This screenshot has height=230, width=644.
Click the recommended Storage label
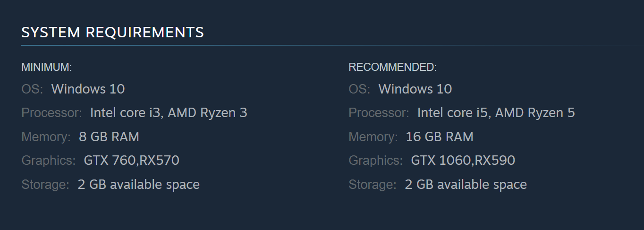pyautogui.click(x=373, y=185)
